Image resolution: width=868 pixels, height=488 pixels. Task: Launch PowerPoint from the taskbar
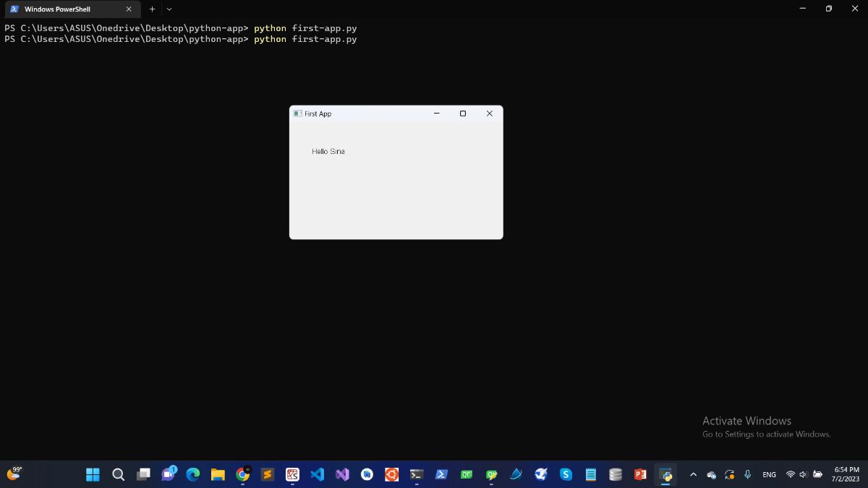640,474
